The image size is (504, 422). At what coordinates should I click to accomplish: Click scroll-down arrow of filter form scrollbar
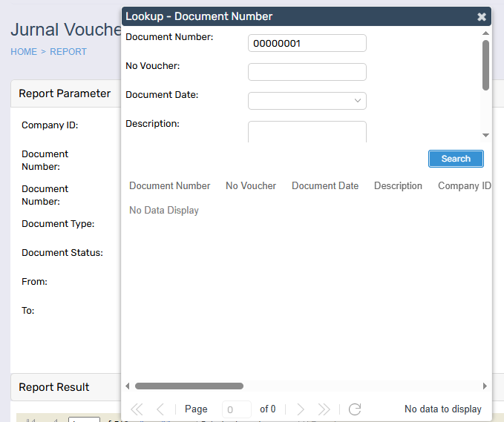pos(485,135)
